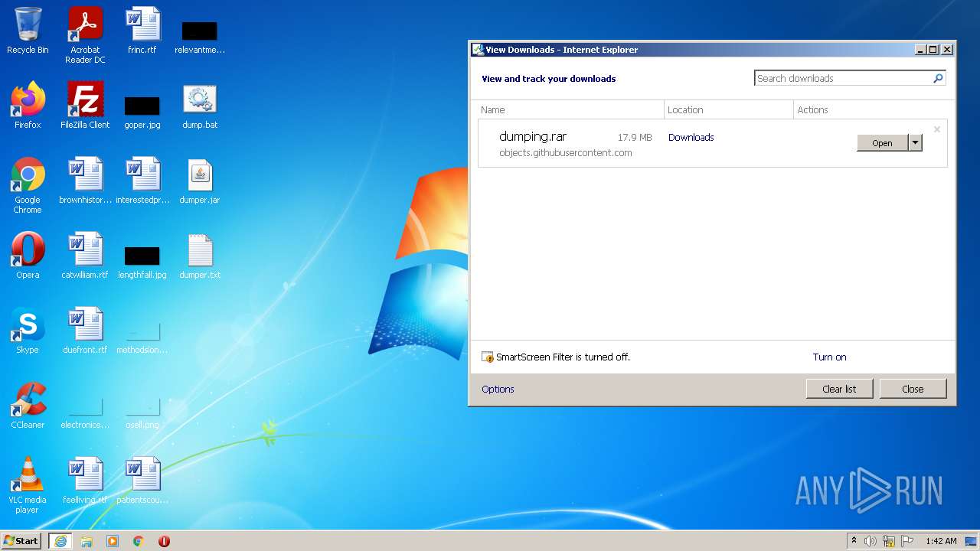Launch Opera desktop shortcut
980x551 pixels.
pyautogui.click(x=28, y=256)
